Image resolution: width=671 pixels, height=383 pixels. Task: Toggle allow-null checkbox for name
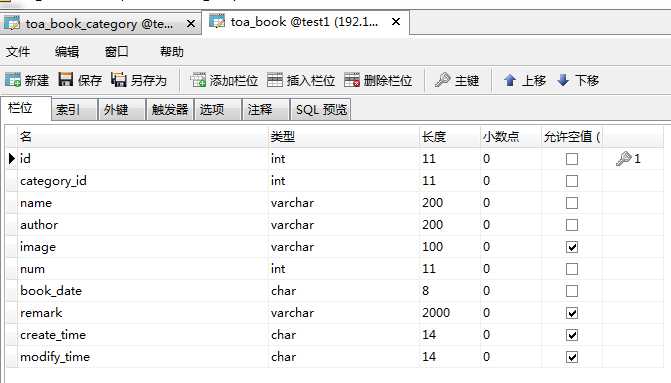click(x=572, y=203)
